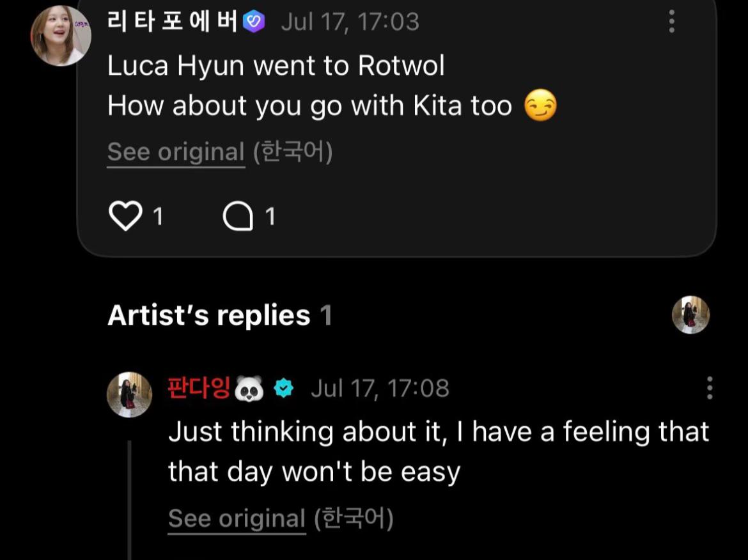
Task: Tap the fan membership badge icon
Action: tap(254, 22)
